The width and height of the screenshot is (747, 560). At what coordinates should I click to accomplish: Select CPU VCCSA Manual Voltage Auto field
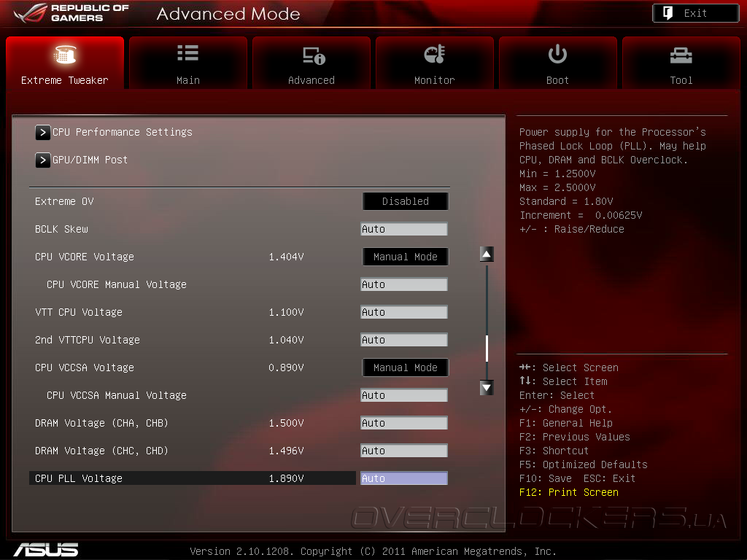click(x=404, y=395)
